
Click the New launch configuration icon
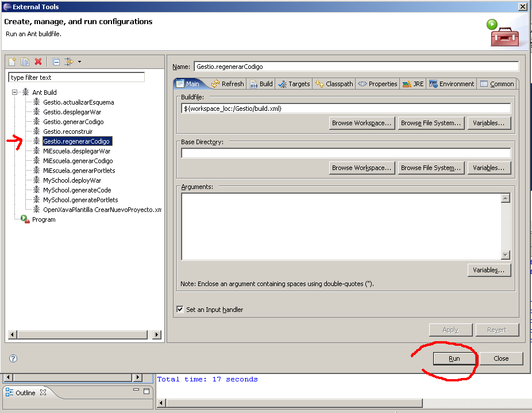[x=12, y=61]
